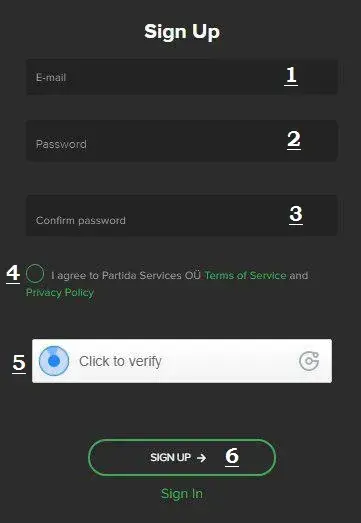The height and width of the screenshot is (523, 361).
Task: Click the "I agree to Partida Services OÜ" text
Action: pyautogui.click(x=126, y=276)
